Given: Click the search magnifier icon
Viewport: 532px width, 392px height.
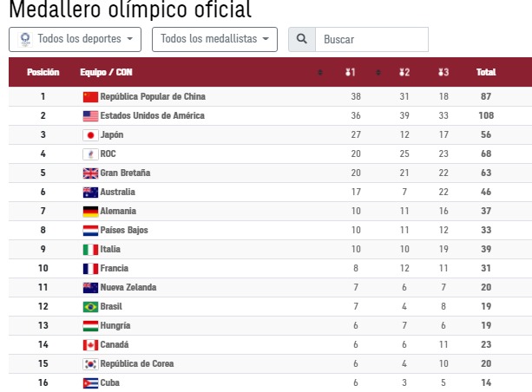Looking at the screenshot, I should coord(302,39).
